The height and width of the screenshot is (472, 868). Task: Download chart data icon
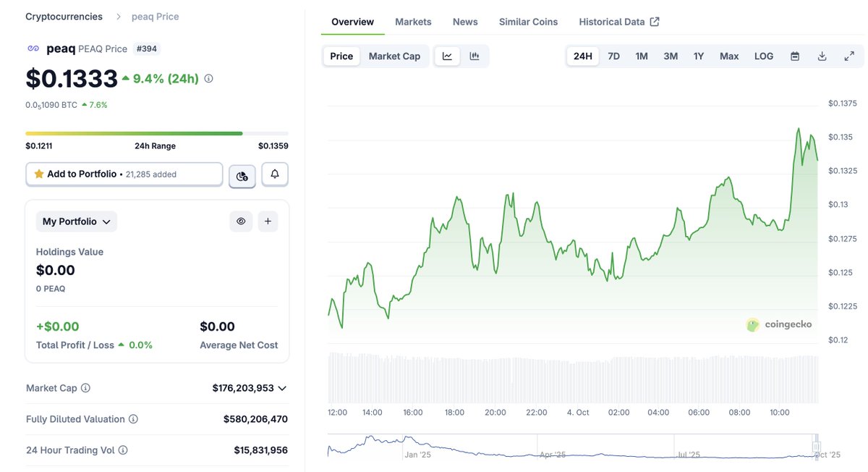pos(822,56)
